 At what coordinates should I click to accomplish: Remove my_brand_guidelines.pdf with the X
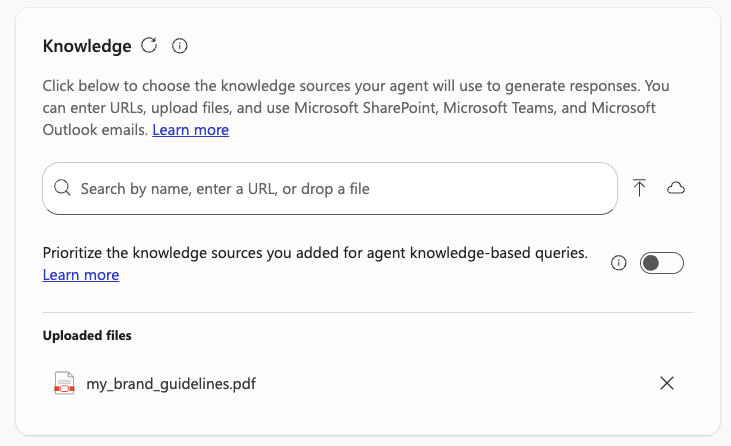(x=667, y=383)
